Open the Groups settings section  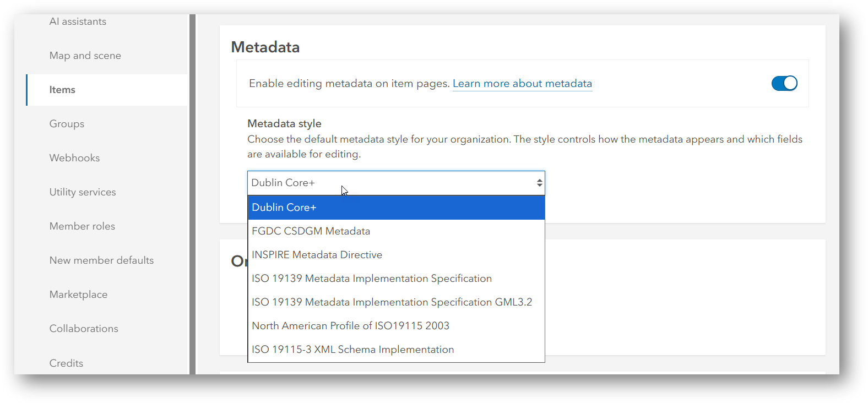click(67, 124)
